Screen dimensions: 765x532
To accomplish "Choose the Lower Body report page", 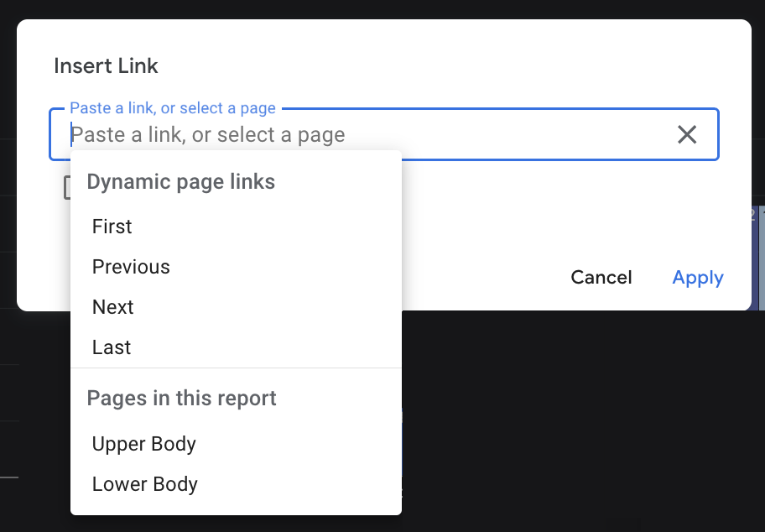I will coord(145,484).
